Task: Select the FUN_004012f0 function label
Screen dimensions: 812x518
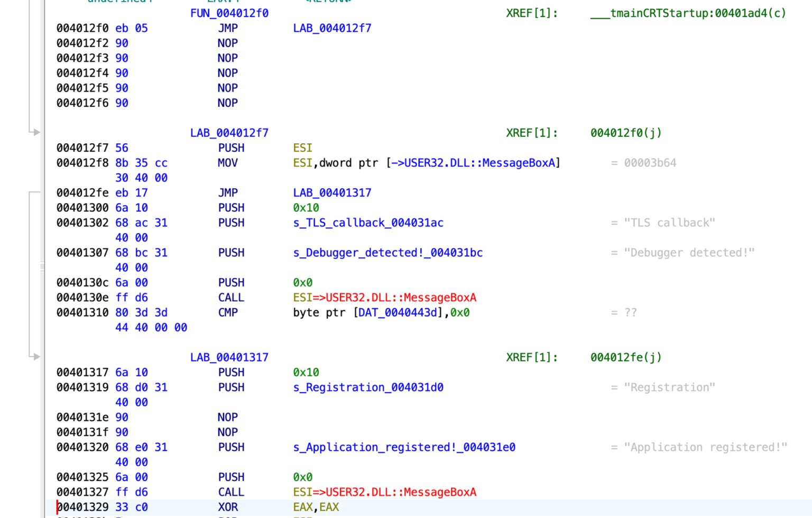Action: pos(229,13)
